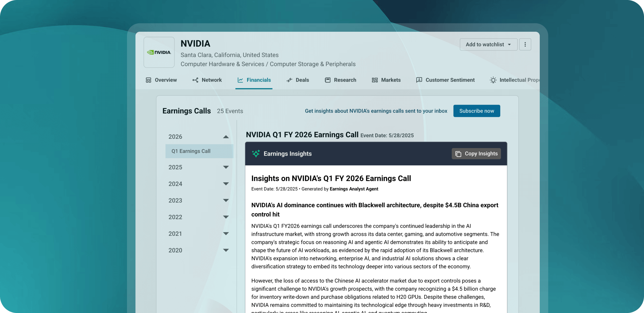
Task: Click the NVIDIA logo thumbnail
Action: tap(159, 52)
